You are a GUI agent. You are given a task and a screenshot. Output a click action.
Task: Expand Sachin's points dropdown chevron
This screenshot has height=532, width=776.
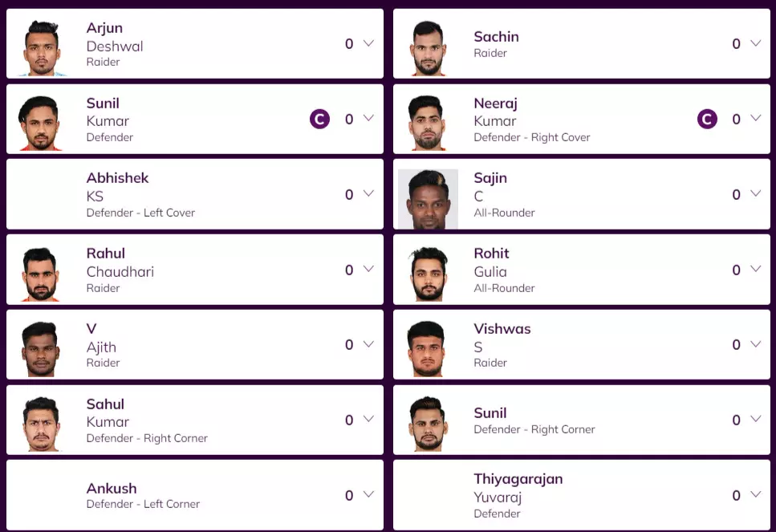coord(755,43)
